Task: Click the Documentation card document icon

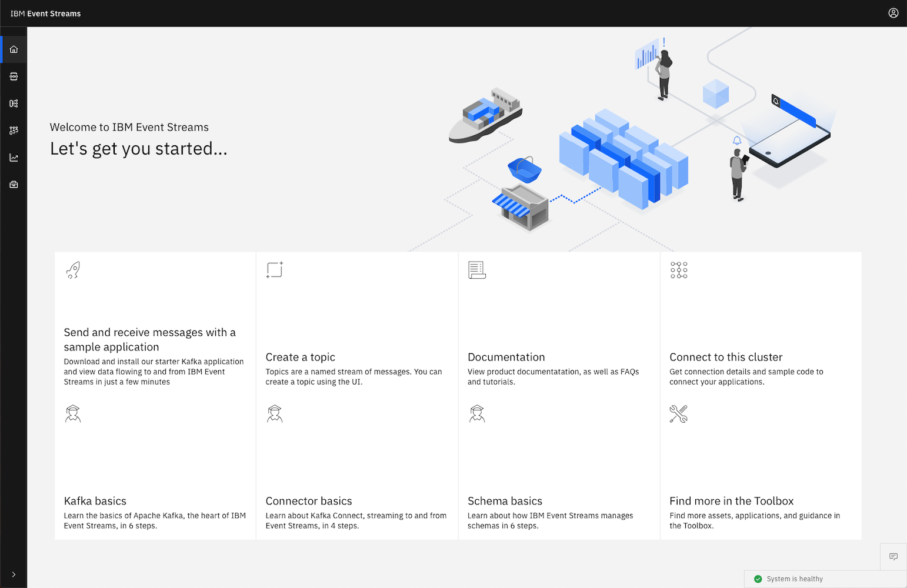Action: [x=477, y=270]
